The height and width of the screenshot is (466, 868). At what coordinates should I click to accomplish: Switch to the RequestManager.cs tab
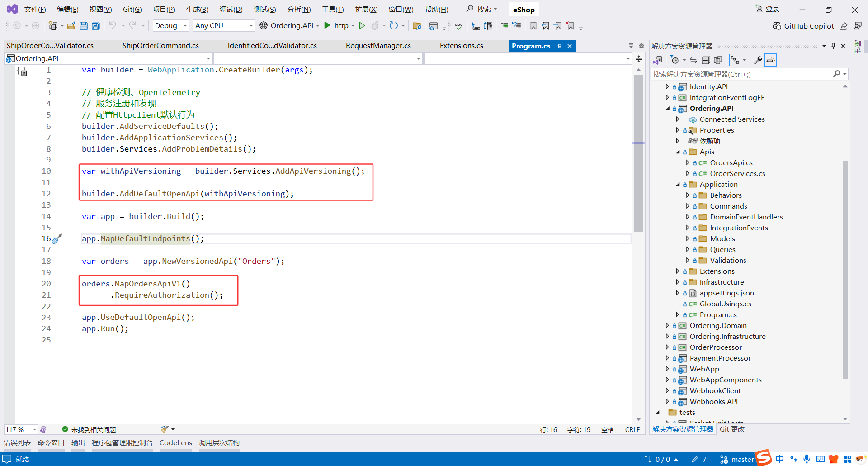pyautogui.click(x=378, y=46)
